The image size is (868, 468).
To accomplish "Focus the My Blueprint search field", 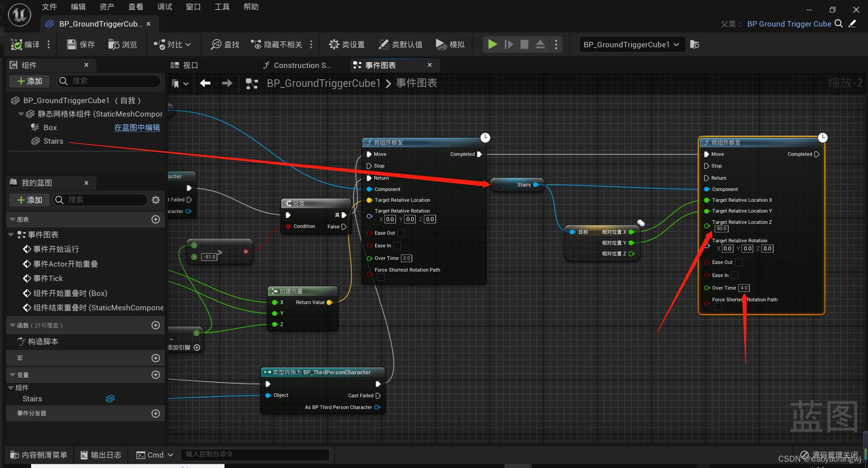I will click(x=100, y=200).
